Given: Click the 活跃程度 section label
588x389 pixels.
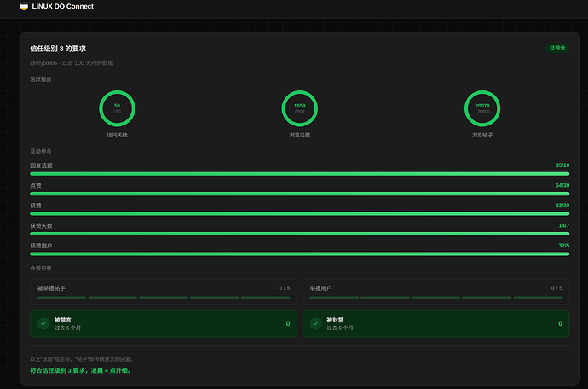Looking at the screenshot, I should click(41, 79).
